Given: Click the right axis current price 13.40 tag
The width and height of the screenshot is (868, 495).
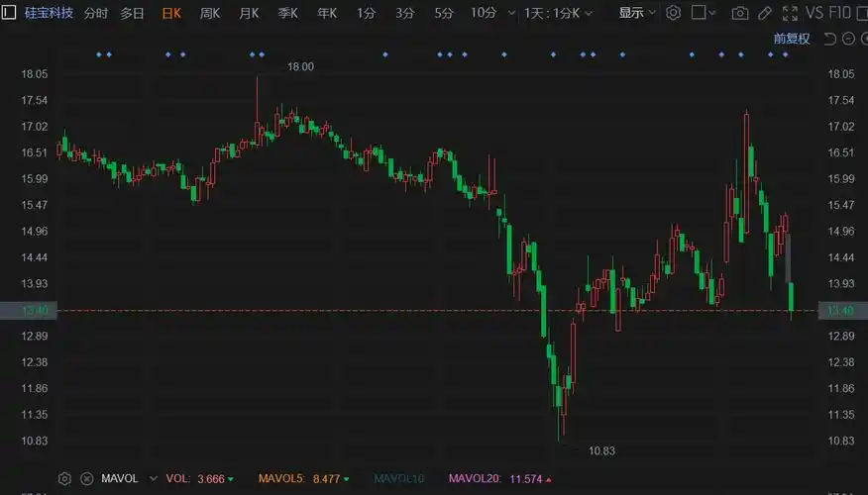Looking at the screenshot, I should (x=842, y=310).
